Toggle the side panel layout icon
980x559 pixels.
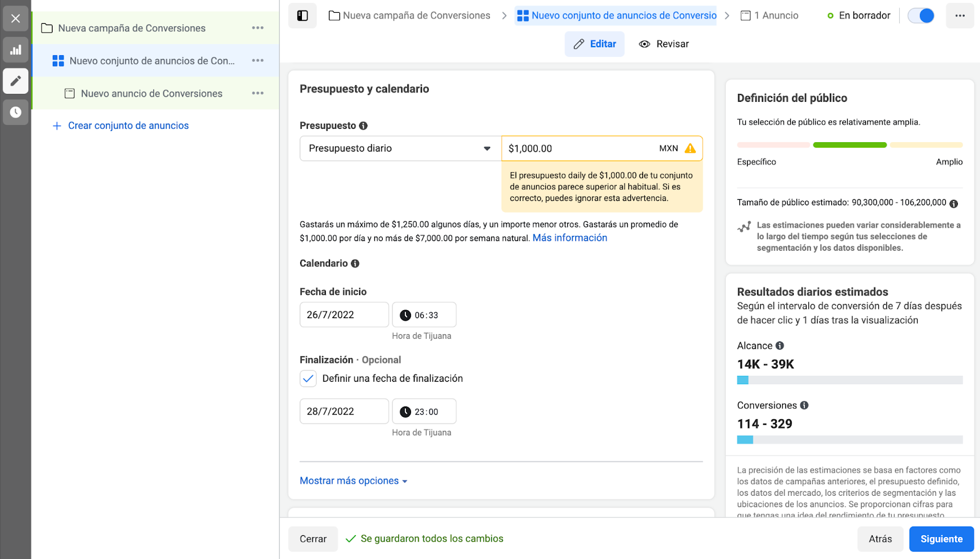tap(303, 16)
